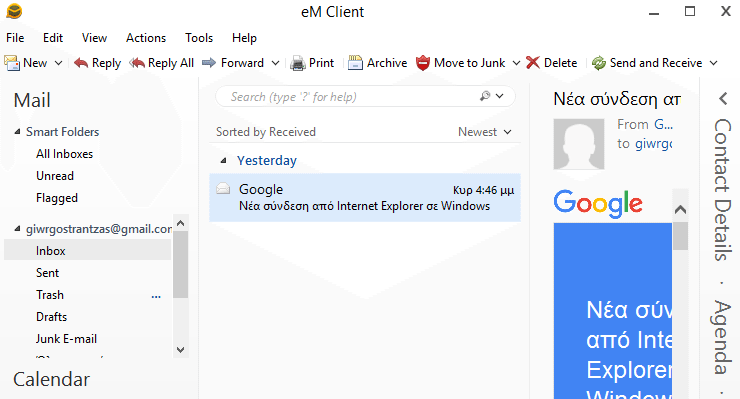Image resolution: width=740 pixels, height=399 pixels.
Task: Click the sender link after From
Action: point(663,124)
